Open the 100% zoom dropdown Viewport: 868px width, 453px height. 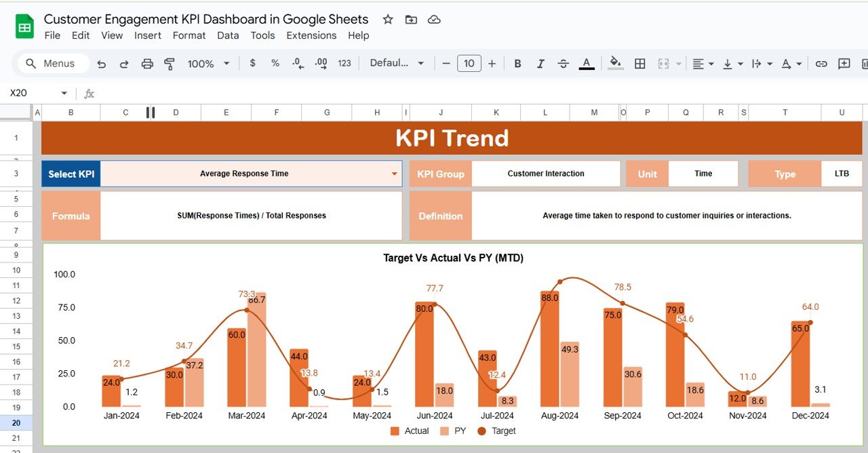208,64
